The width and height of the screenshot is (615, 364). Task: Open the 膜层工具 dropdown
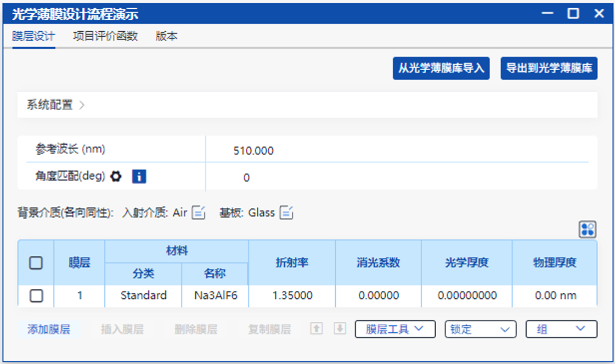pyautogui.click(x=395, y=329)
